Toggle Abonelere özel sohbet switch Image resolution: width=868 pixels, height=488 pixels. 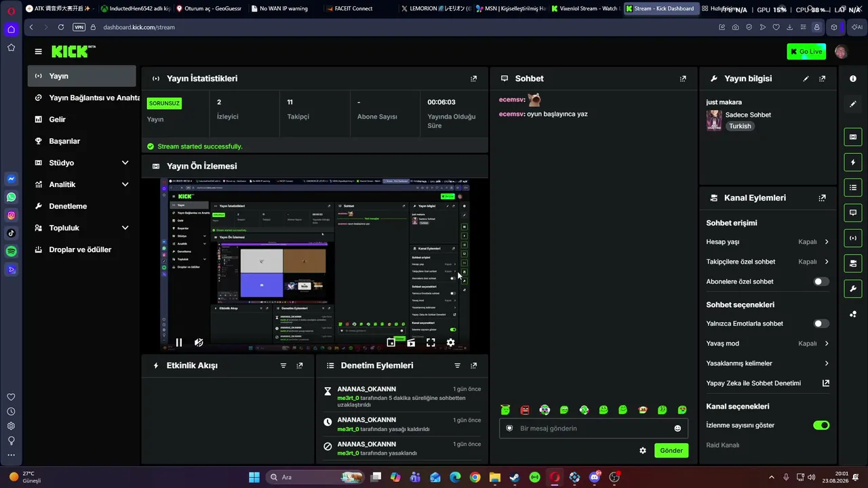tap(821, 281)
